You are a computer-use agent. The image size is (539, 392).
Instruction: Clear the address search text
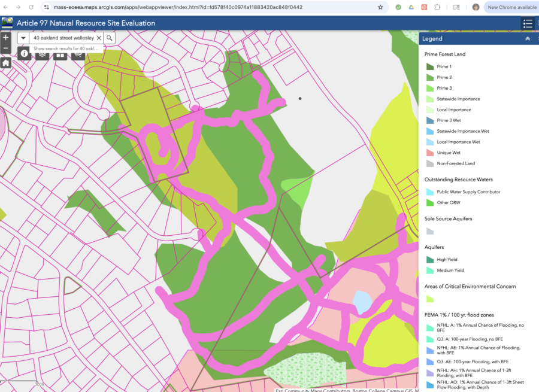pyautogui.click(x=99, y=38)
